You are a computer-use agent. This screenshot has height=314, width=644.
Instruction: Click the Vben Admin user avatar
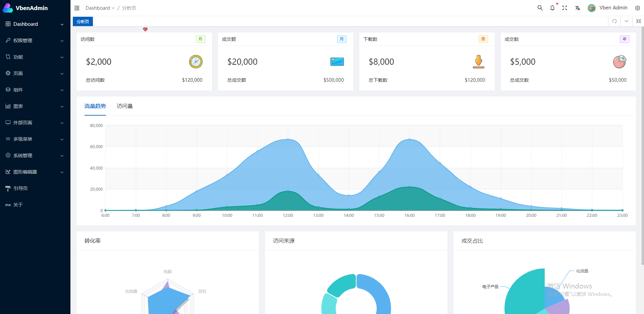pyautogui.click(x=592, y=8)
